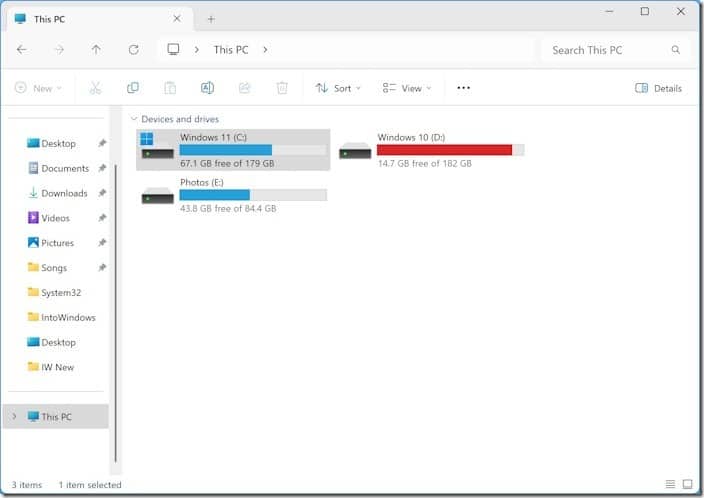Image resolution: width=704 pixels, height=498 pixels.
Task: Go up one level with up arrow
Action: click(x=96, y=50)
